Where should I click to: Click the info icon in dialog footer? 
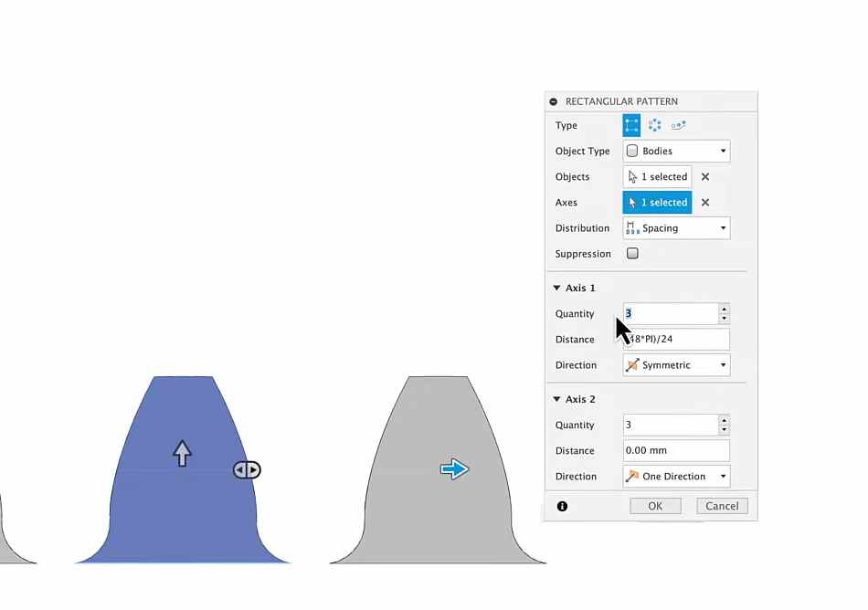point(563,506)
